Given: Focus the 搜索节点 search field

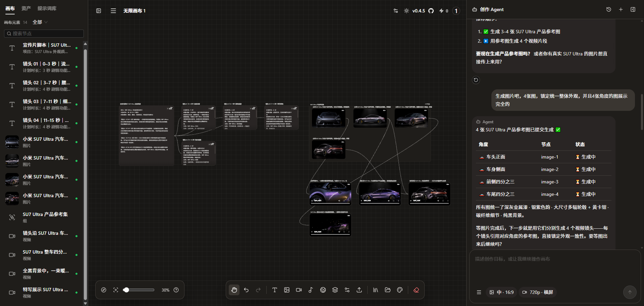Looking at the screenshot, I should [x=44, y=34].
